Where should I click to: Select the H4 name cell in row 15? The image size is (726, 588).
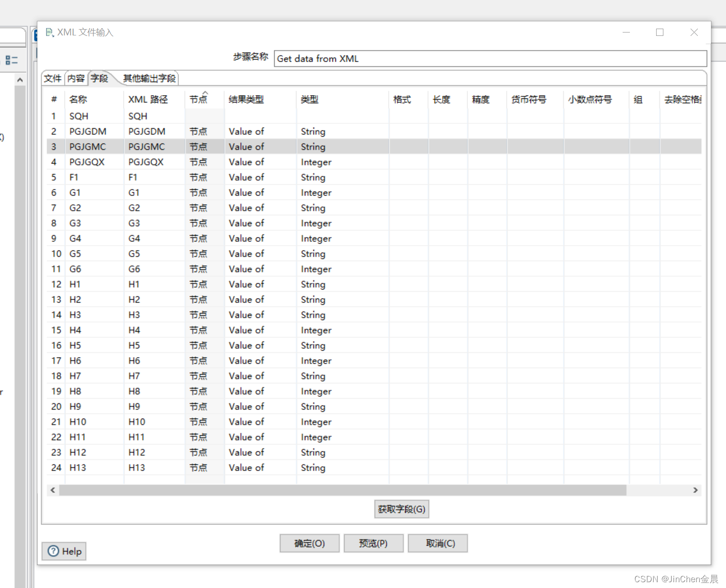94,330
